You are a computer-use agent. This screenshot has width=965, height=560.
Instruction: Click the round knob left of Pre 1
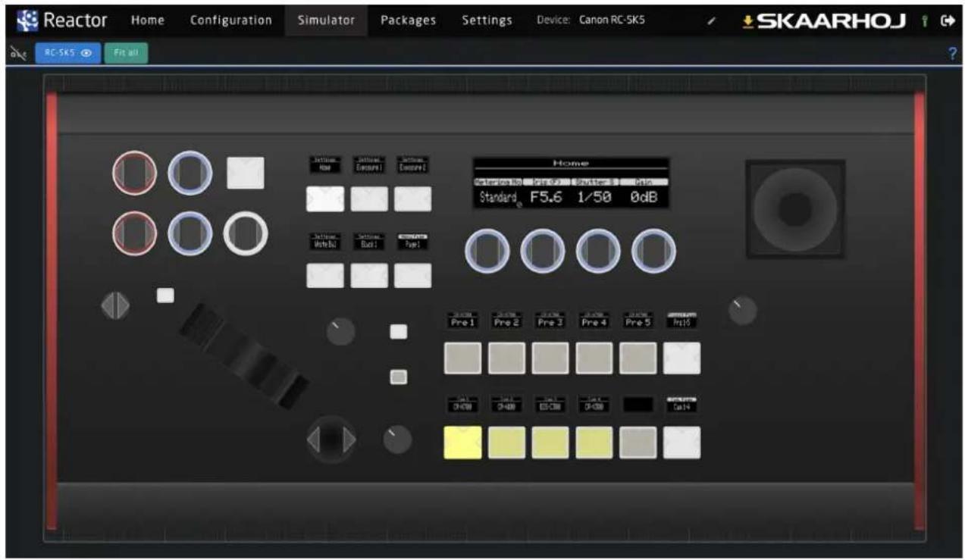pos(340,331)
